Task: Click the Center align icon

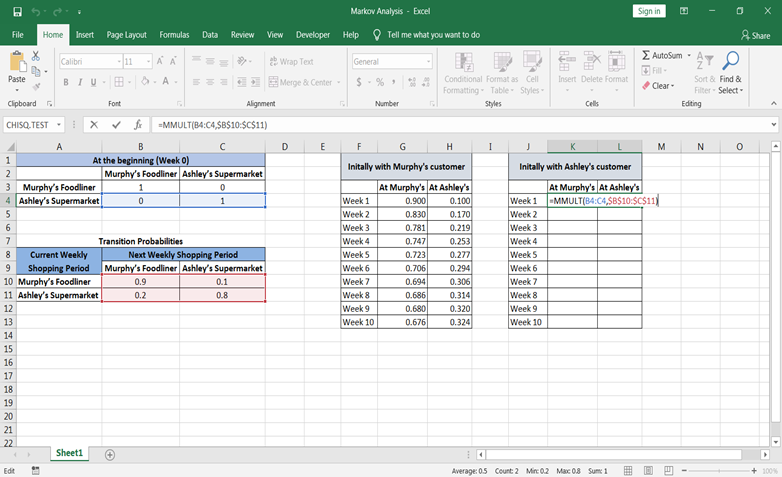Action: point(210,82)
